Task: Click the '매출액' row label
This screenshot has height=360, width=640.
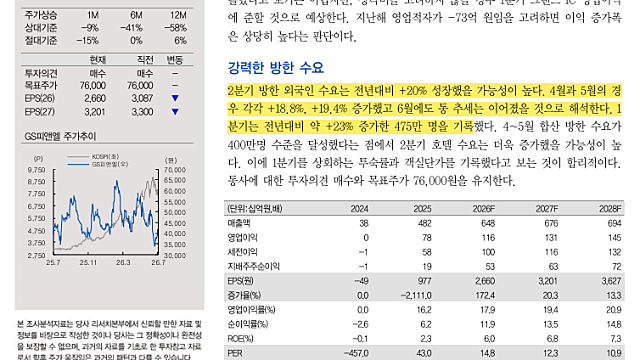Action: tap(239, 223)
